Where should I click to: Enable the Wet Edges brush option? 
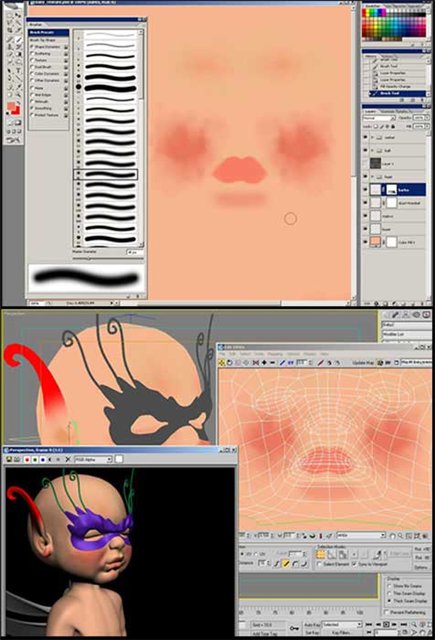pos(32,95)
